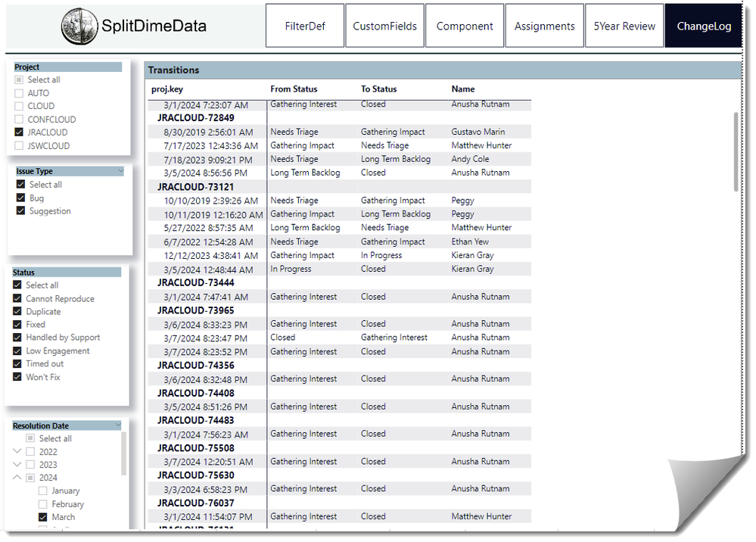Toggle Project Select all checkbox

pyautogui.click(x=19, y=79)
